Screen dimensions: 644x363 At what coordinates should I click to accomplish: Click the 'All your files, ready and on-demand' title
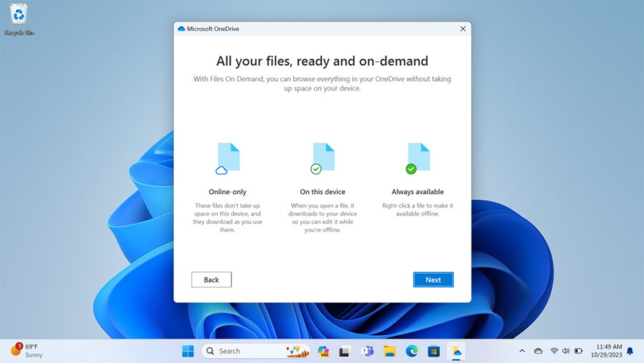tap(323, 61)
